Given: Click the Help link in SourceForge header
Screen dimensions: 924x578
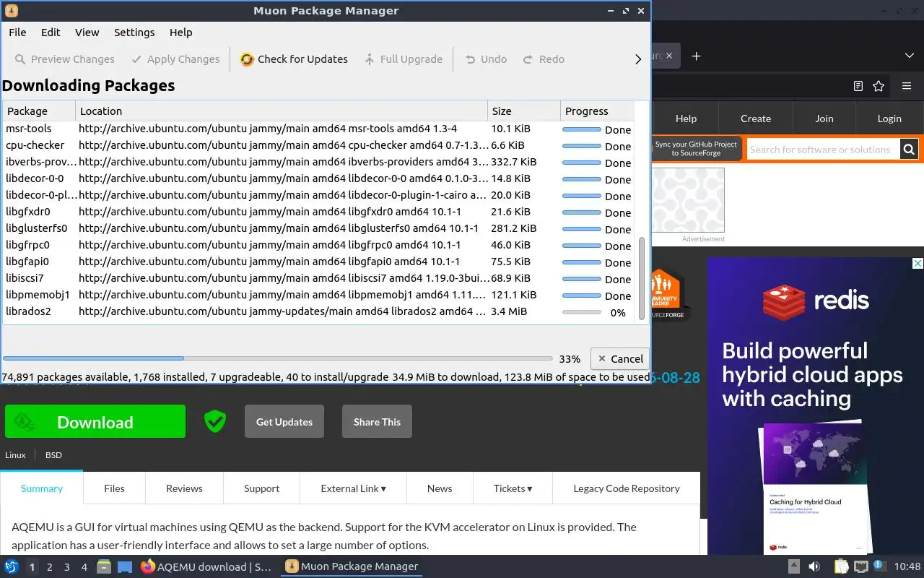Looking at the screenshot, I should 686,118.
